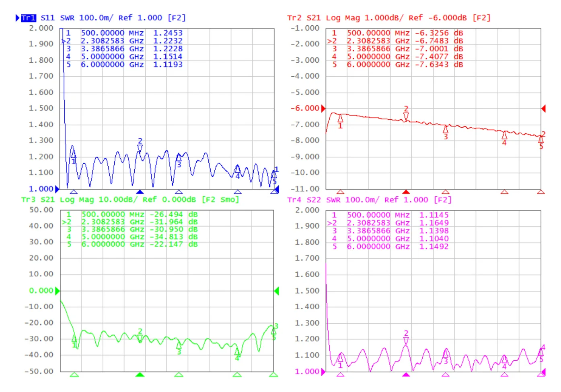Click marker 1 triangle on red S21 trace
The width and height of the screenshot is (561, 392).
tap(341, 118)
